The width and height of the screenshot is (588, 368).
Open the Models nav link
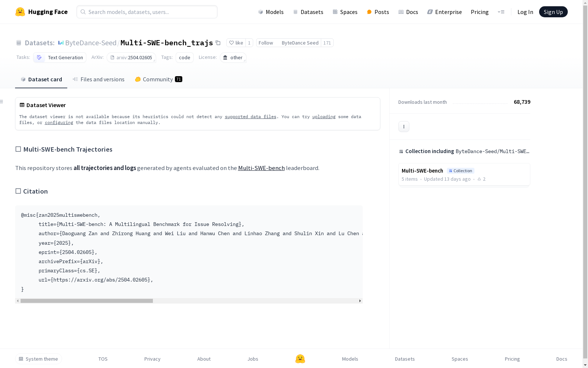[x=271, y=12]
